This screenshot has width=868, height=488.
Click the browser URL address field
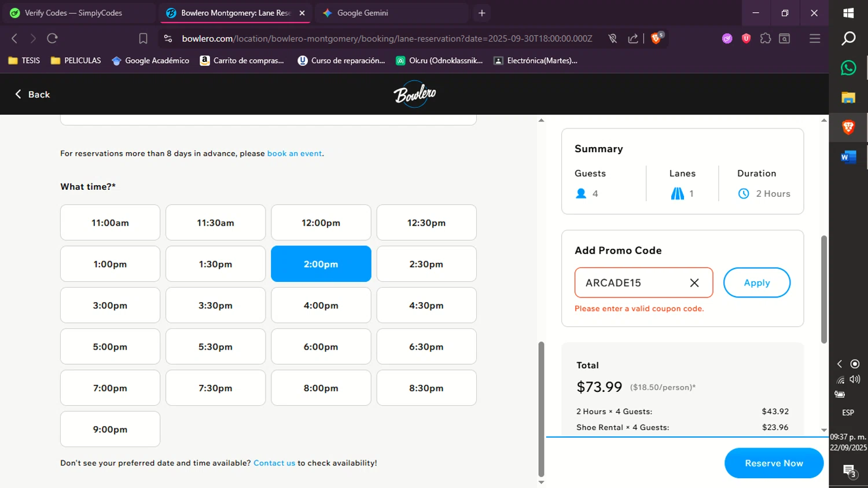387,38
